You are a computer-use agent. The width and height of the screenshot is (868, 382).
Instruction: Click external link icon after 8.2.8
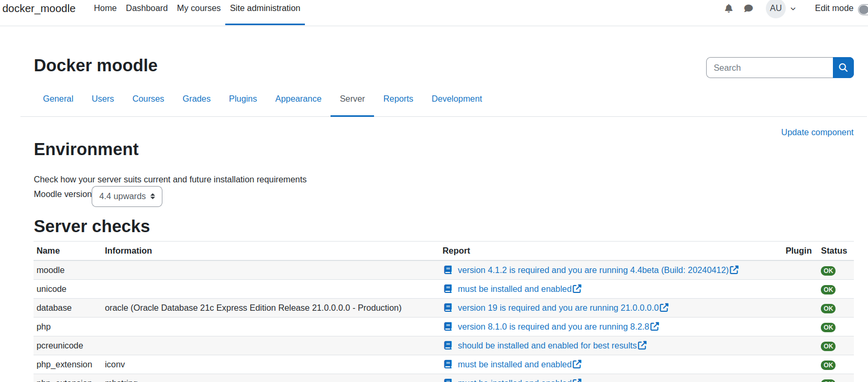pos(655,326)
